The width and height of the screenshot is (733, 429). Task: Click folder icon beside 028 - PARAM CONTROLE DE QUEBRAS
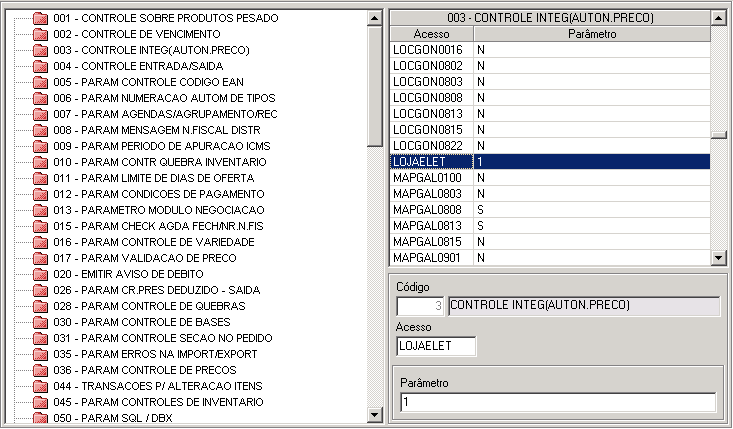40,306
